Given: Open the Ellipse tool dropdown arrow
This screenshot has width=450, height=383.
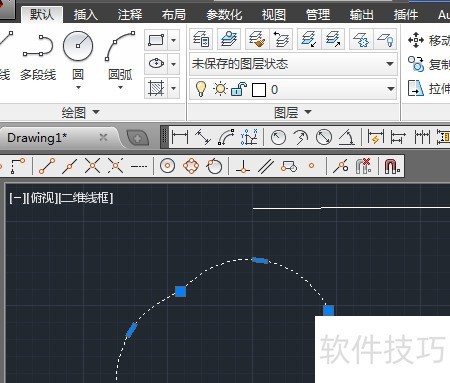Looking at the screenshot, I should pyautogui.click(x=173, y=63).
